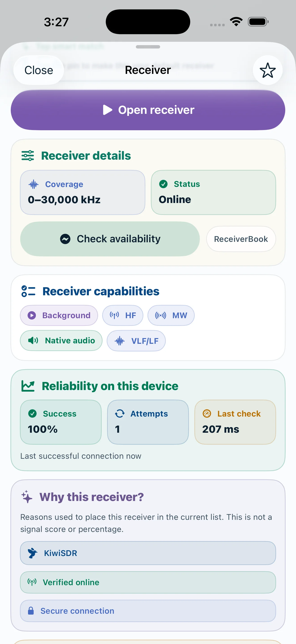Open the ReceiverBook link

click(241, 239)
